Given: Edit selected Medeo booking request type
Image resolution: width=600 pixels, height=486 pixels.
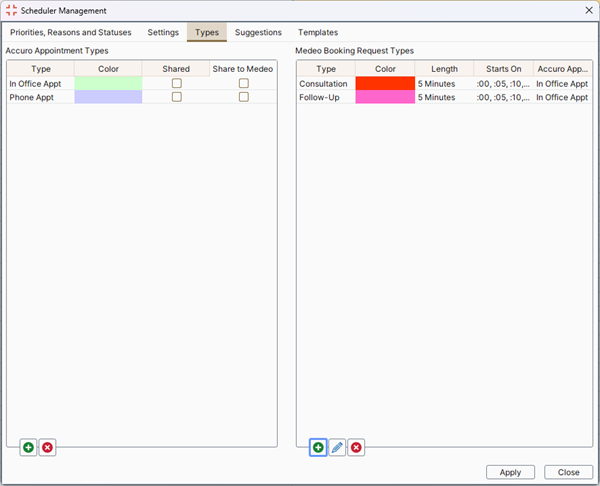Looking at the screenshot, I should (337, 447).
